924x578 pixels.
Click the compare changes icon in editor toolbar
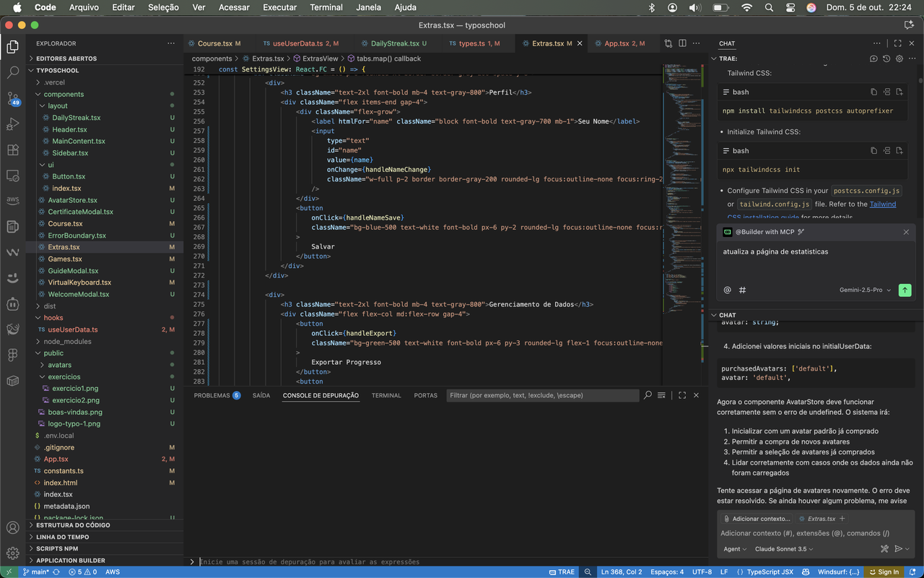click(668, 43)
